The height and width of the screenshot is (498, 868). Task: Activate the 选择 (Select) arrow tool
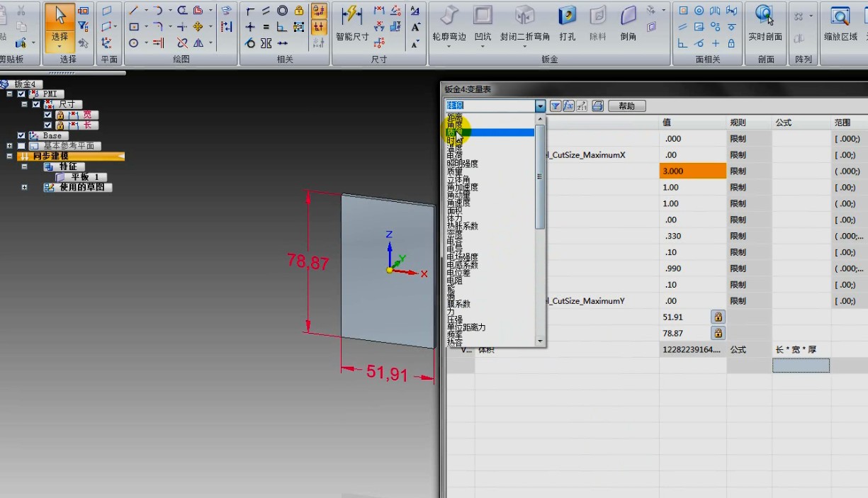click(60, 16)
